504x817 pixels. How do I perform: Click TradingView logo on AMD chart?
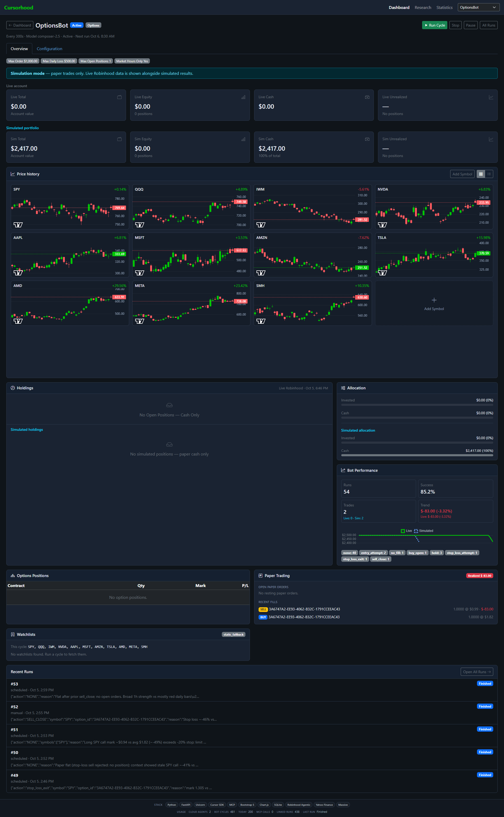18,321
